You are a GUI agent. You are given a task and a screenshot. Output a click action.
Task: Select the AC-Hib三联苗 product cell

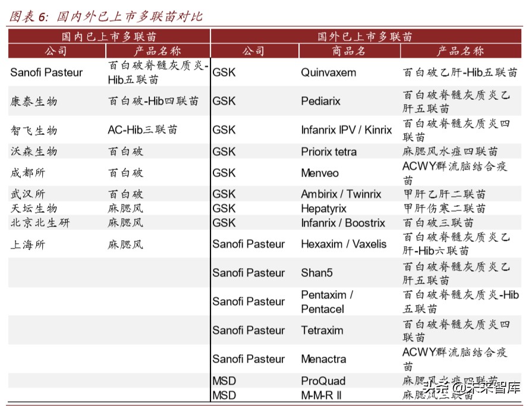(142, 130)
